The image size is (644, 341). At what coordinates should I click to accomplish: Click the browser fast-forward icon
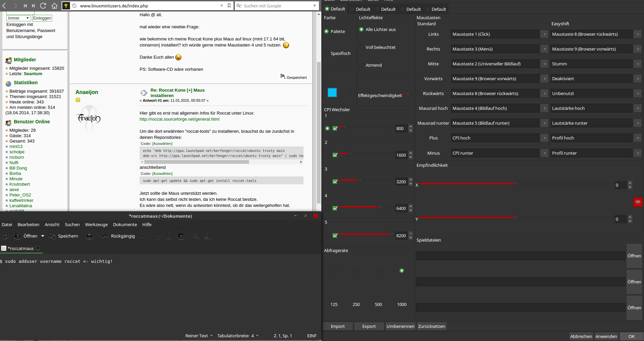click(x=33, y=6)
